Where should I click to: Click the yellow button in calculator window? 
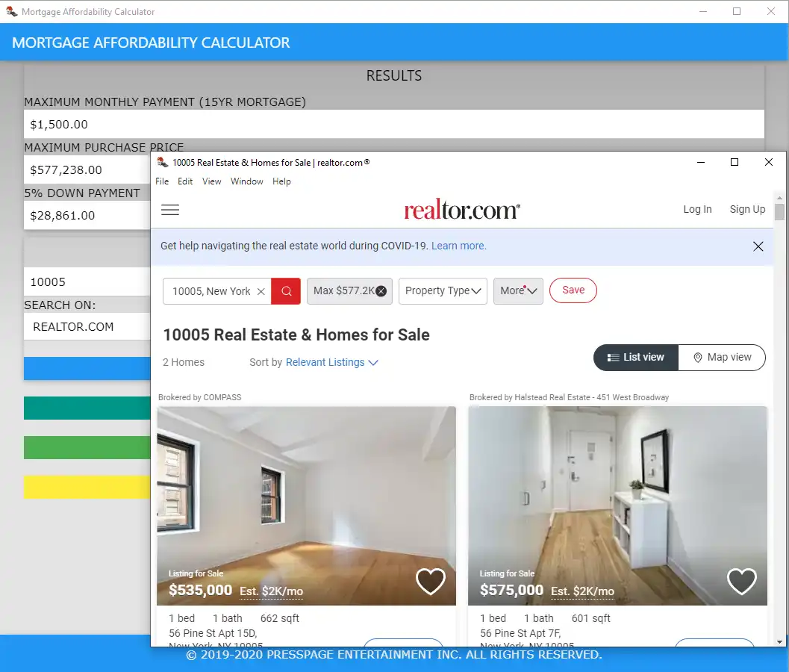click(x=87, y=488)
